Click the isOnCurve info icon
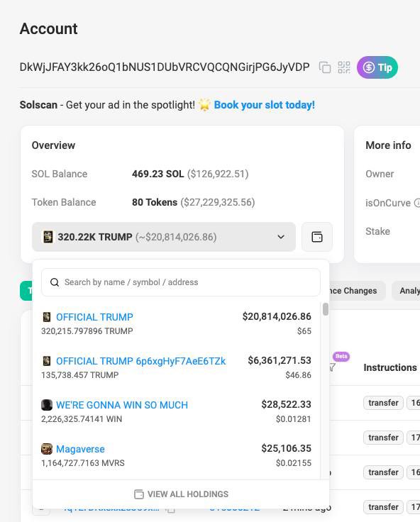 coord(417,203)
